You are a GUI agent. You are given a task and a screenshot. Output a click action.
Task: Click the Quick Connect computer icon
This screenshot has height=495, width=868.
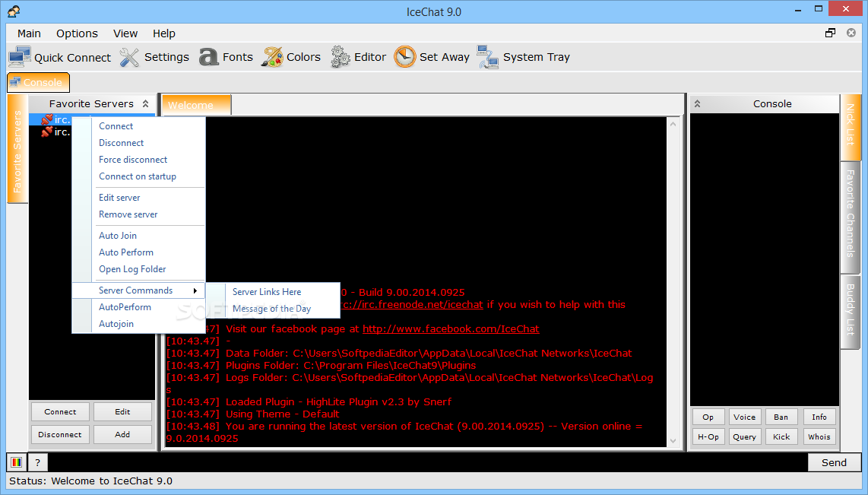20,57
